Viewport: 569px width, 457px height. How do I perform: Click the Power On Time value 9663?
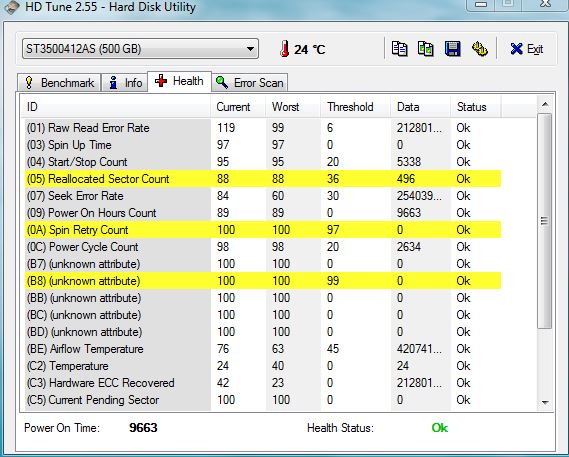[x=143, y=428]
